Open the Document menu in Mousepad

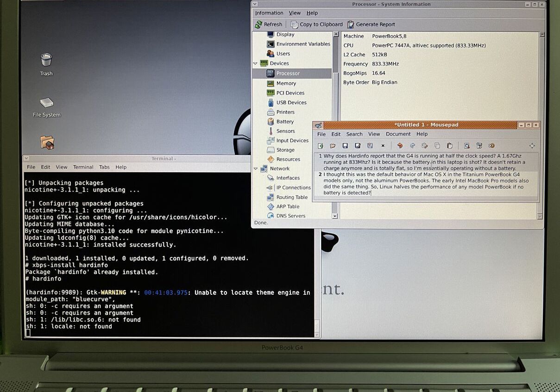[x=398, y=134]
